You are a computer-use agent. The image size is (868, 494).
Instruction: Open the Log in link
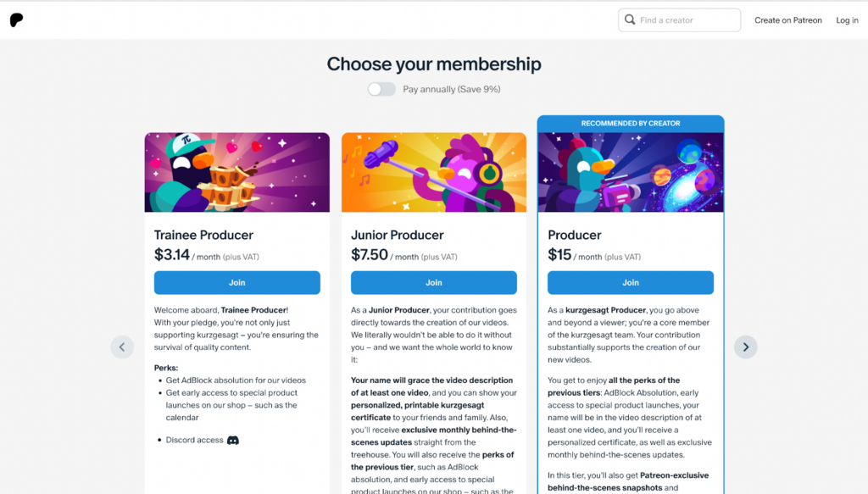(847, 20)
